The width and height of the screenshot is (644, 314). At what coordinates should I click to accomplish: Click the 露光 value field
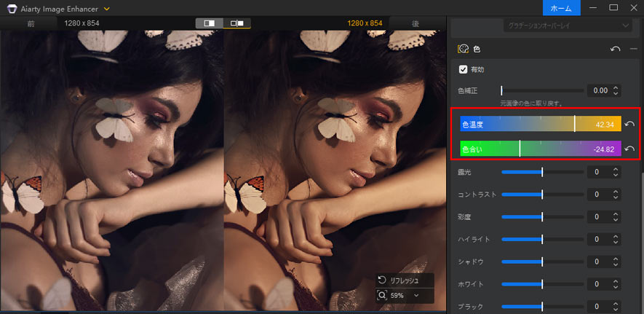[599, 172]
